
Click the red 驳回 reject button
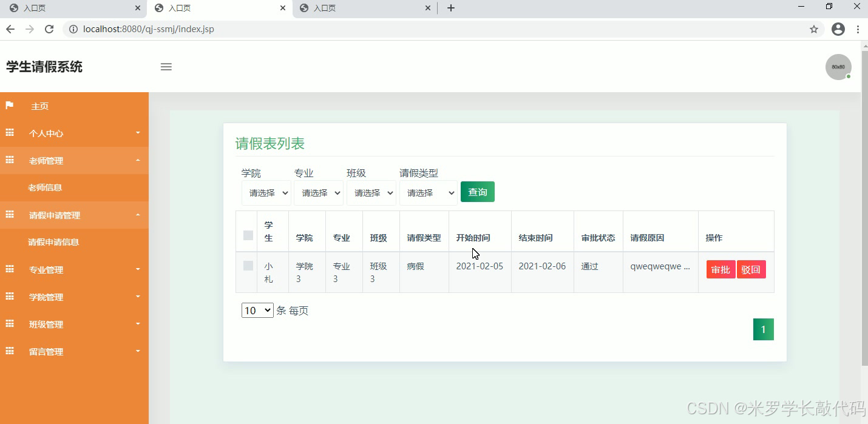click(751, 269)
